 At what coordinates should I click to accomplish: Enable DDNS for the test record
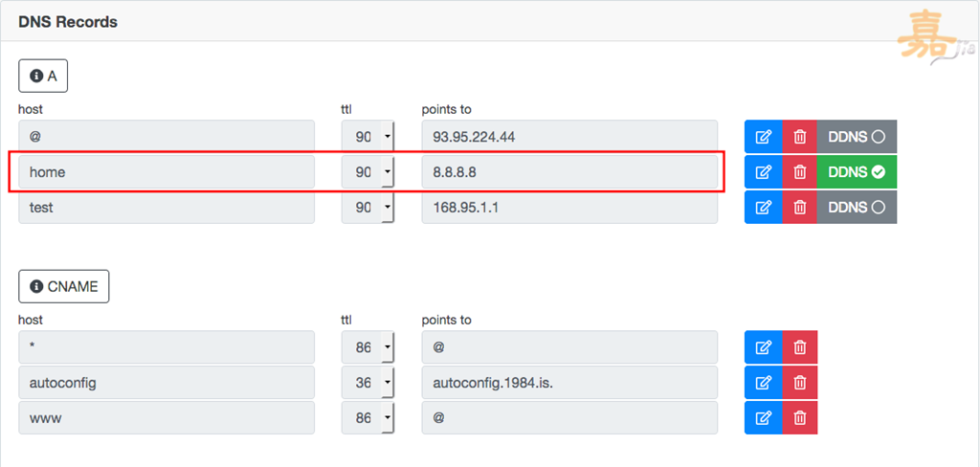click(x=857, y=207)
